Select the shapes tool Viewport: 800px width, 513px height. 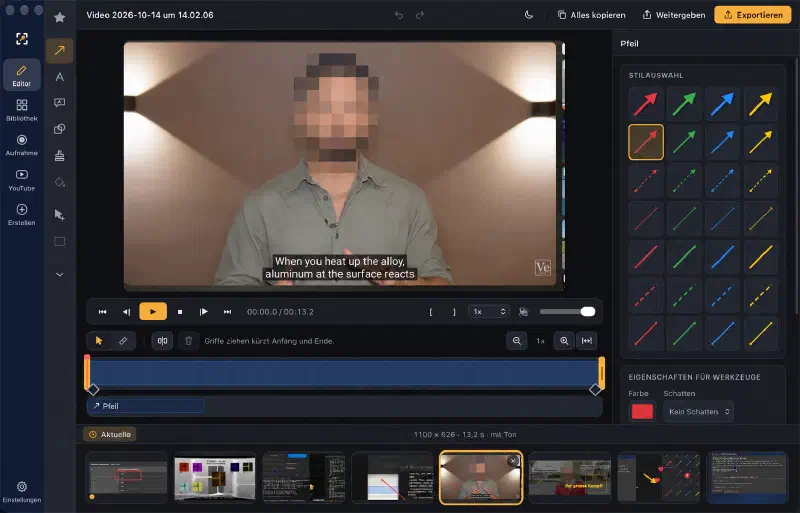pos(60,129)
